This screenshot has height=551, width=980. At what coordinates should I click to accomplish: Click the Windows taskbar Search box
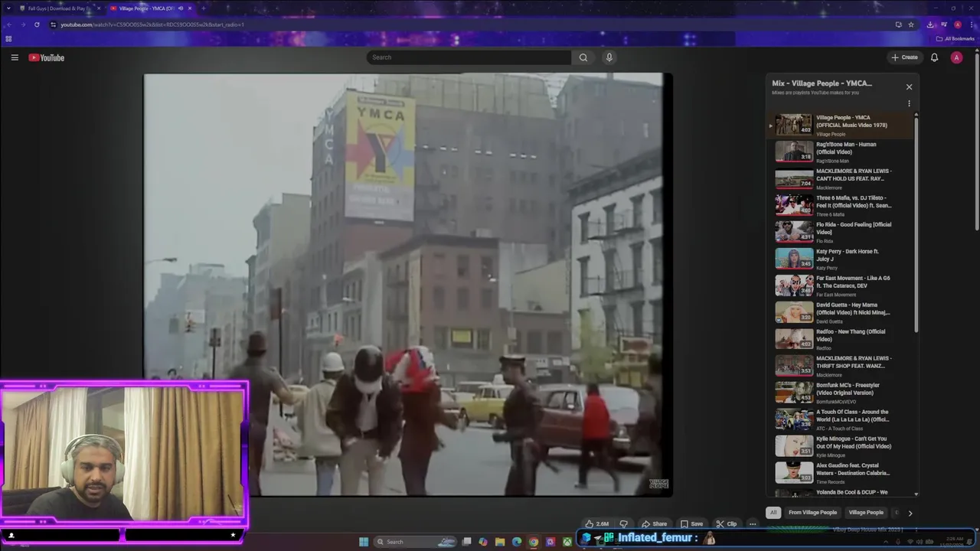(416, 542)
